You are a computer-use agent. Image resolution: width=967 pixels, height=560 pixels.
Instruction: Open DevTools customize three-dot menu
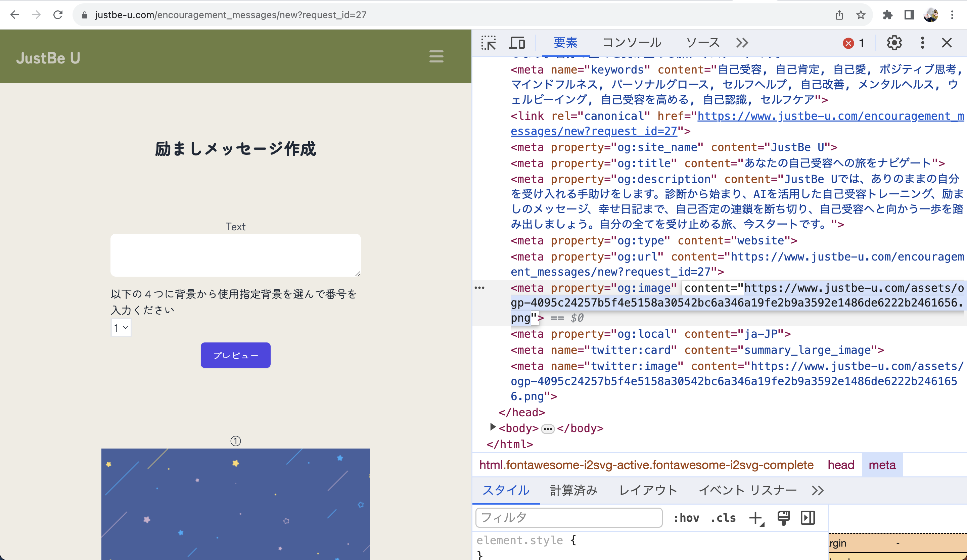(922, 43)
